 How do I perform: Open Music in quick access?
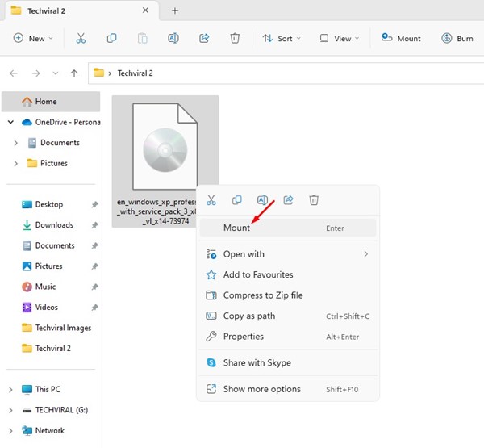(39, 287)
